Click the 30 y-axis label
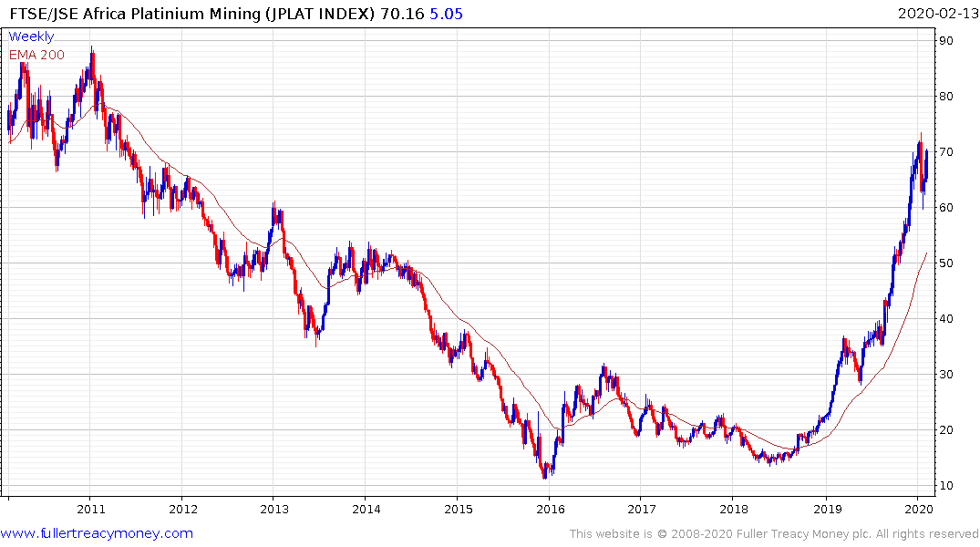The width and height of the screenshot is (980, 547). click(946, 375)
